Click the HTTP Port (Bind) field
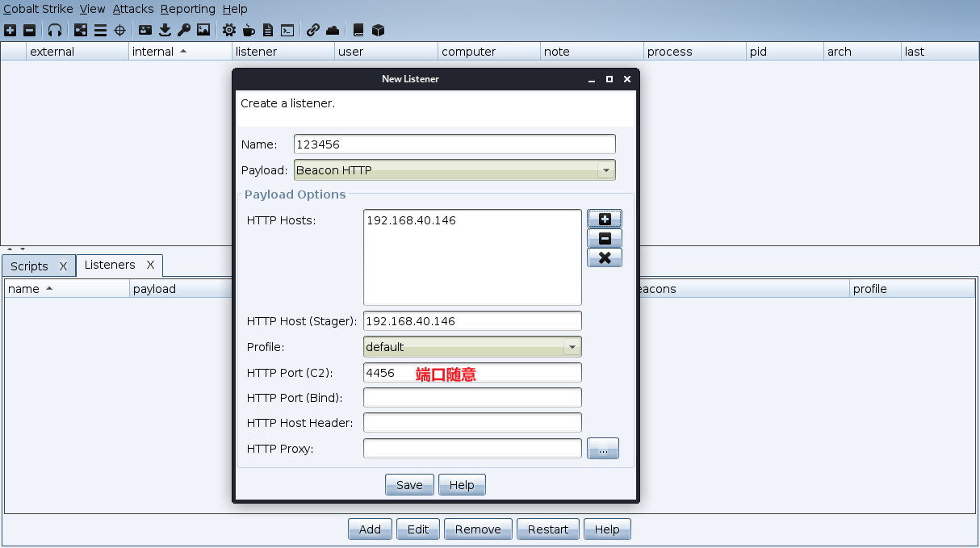 click(472, 398)
